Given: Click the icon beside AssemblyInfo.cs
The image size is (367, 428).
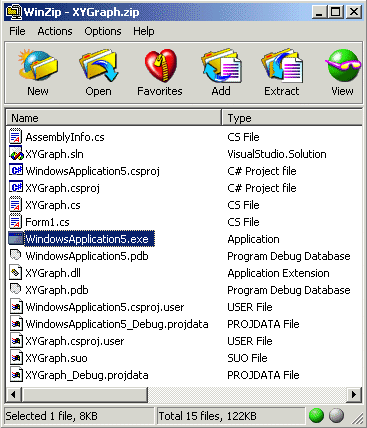Looking at the screenshot, I should (x=16, y=137).
